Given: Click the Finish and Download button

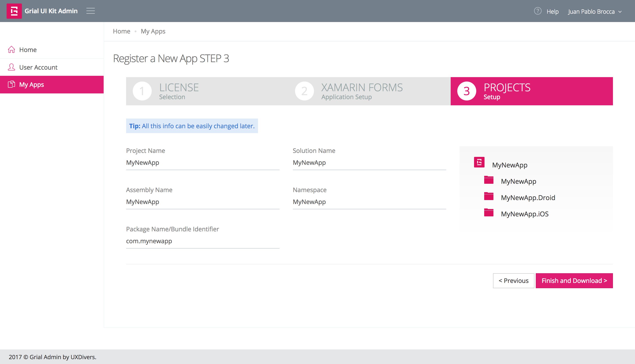Looking at the screenshot, I should point(574,280).
